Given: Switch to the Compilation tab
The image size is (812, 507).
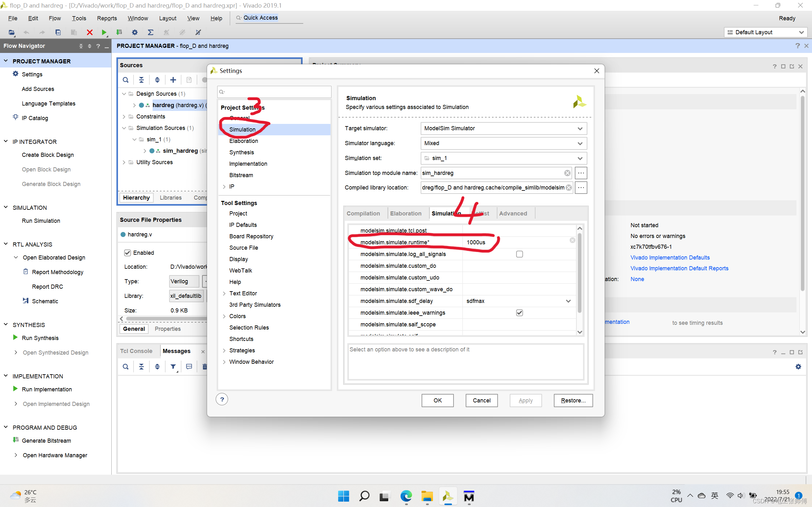Looking at the screenshot, I should [x=363, y=213].
